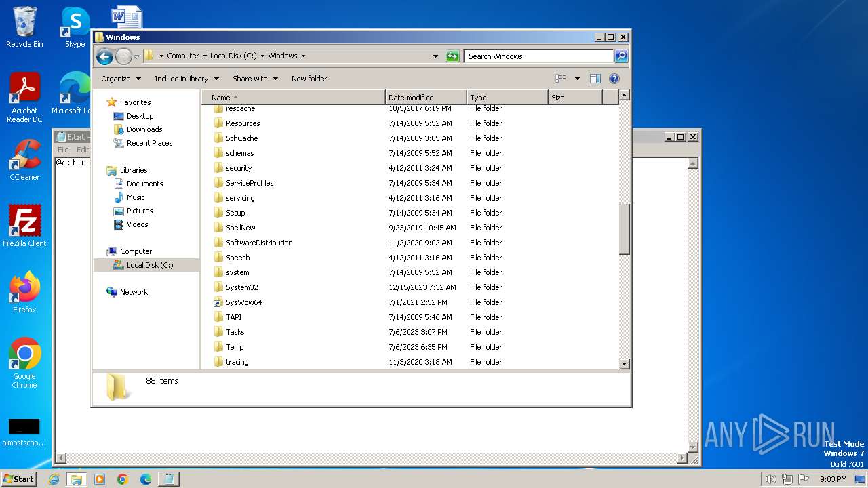Switch to Notepad taskbar button
This screenshot has height=488, width=868.
pyautogui.click(x=169, y=479)
